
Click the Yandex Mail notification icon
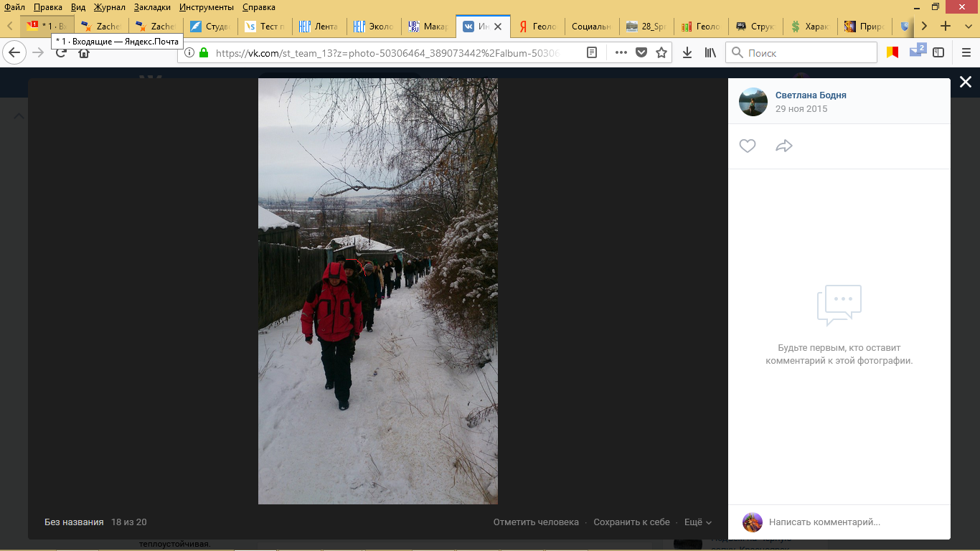[x=917, y=52]
